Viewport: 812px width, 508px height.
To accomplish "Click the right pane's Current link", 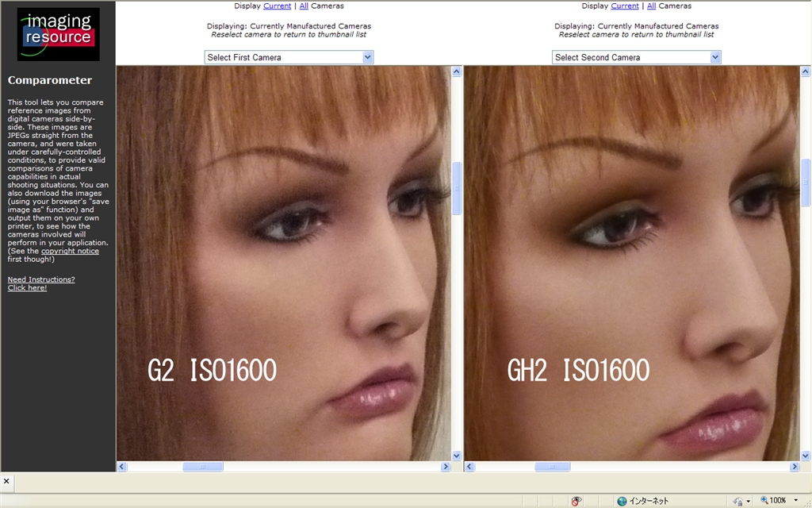I will coord(625,6).
